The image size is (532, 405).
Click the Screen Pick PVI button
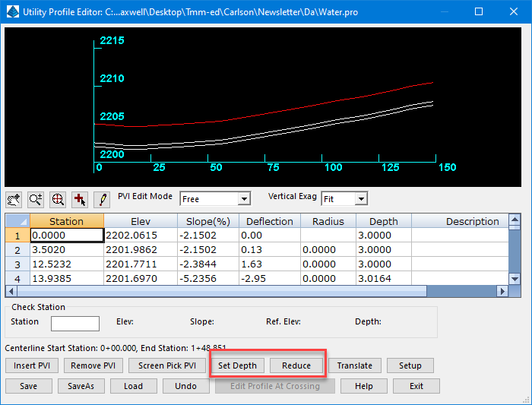[x=166, y=365]
